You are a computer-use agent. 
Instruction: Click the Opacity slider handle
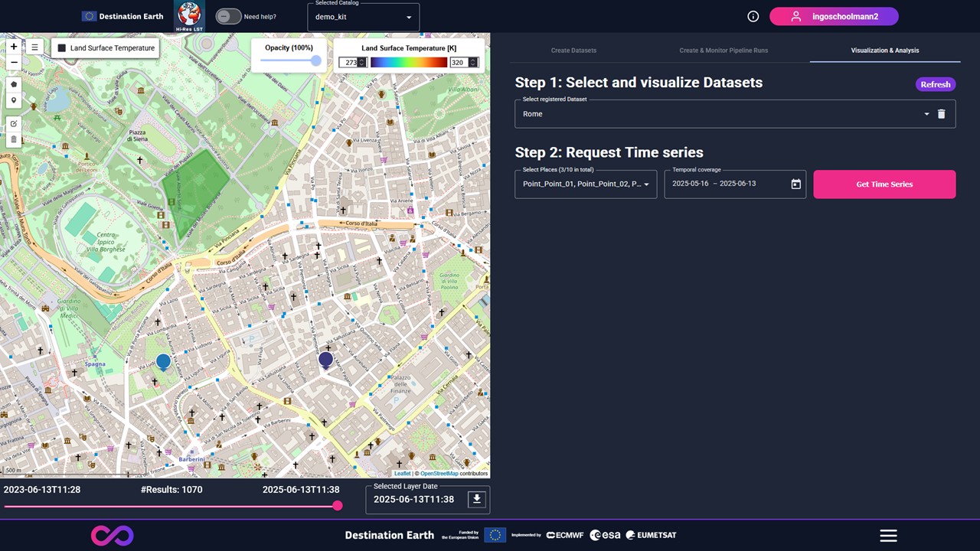315,60
